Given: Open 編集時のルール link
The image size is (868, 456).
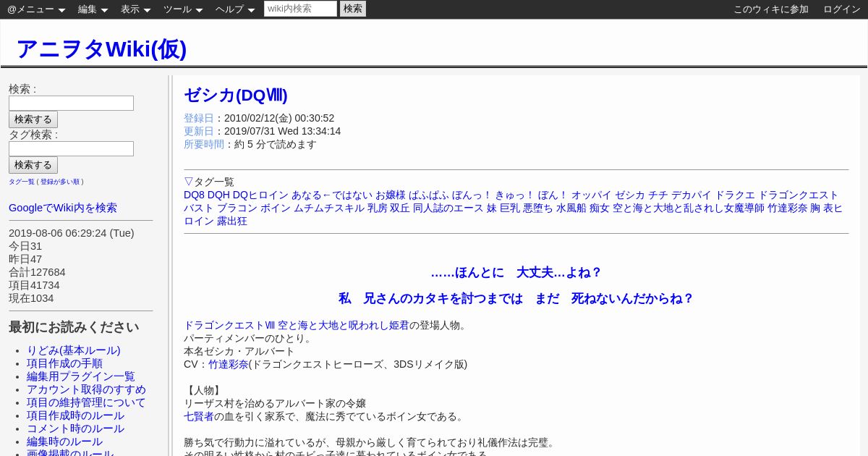Looking at the screenshot, I should coord(64,442).
